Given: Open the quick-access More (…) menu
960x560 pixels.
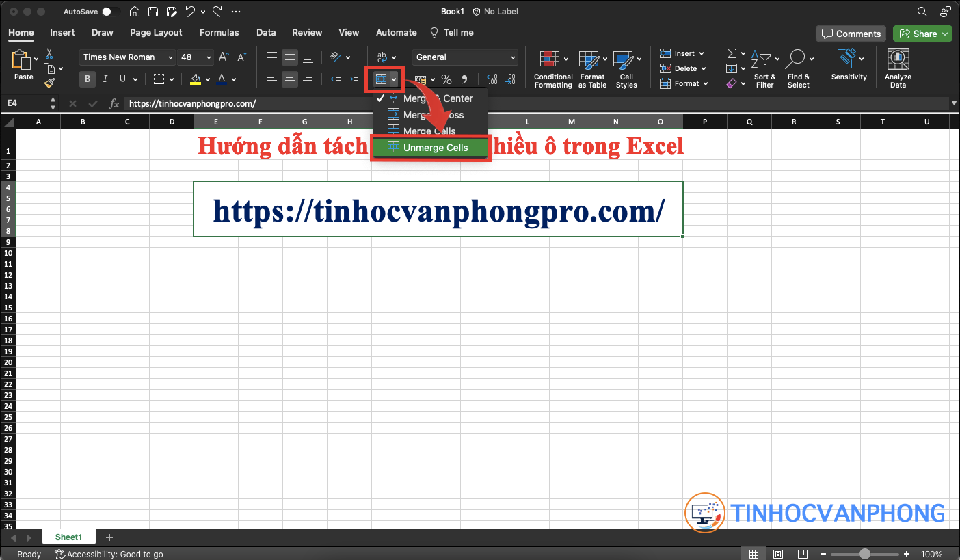Looking at the screenshot, I should (236, 12).
